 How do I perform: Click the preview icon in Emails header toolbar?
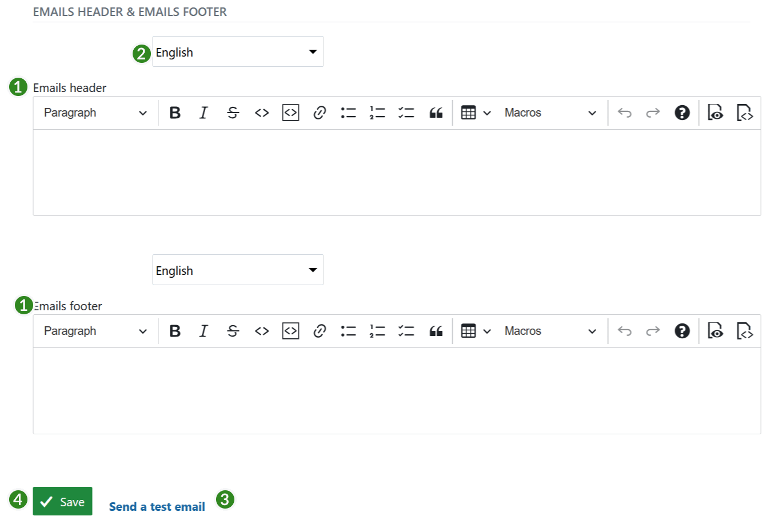pos(715,113)
